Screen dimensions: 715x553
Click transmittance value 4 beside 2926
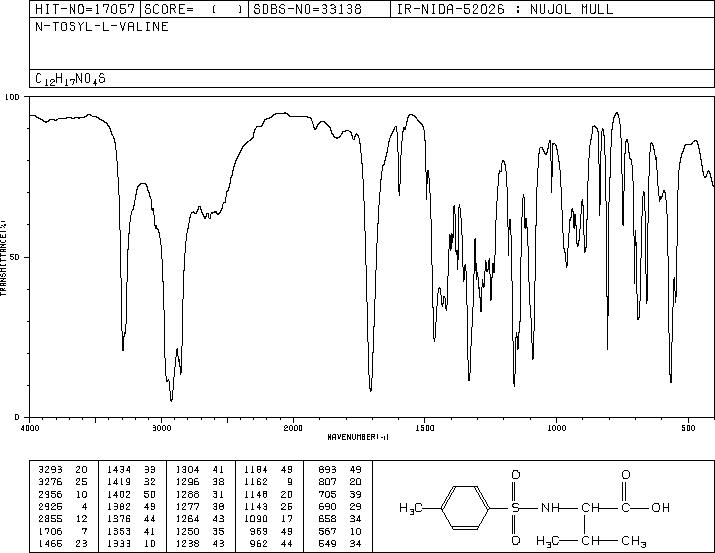tap(84, 506)
